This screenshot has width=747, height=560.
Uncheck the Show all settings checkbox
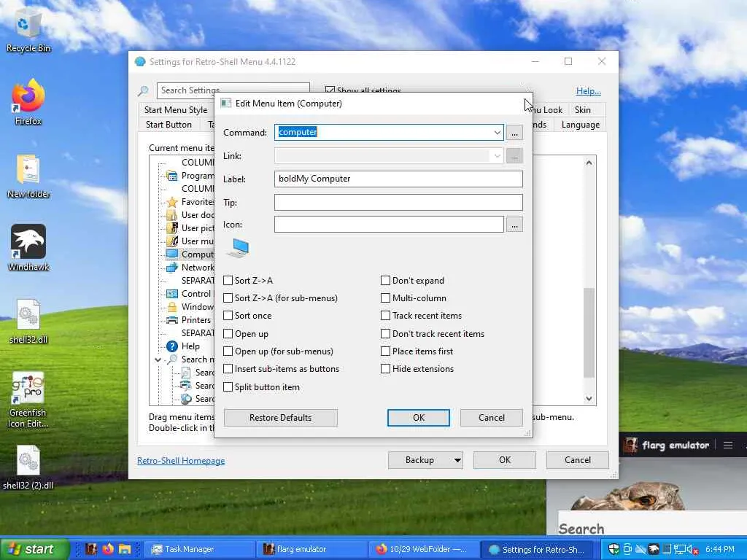pos(330,90)
